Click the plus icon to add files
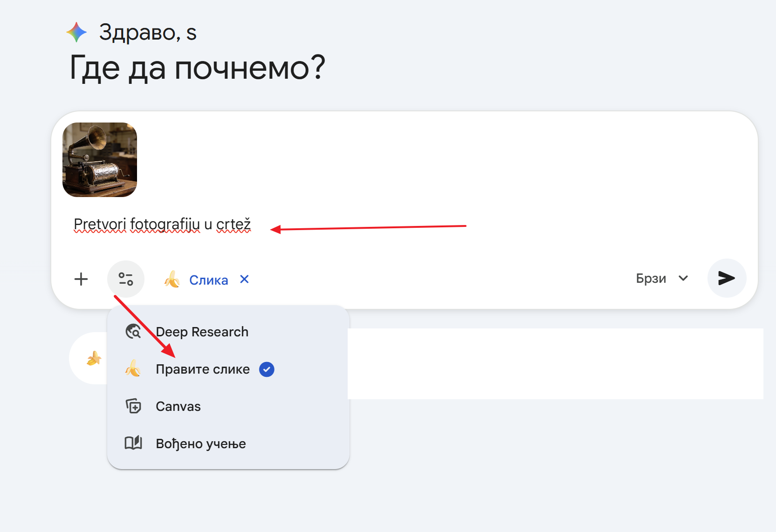776x532 pixels. point(81,279)
